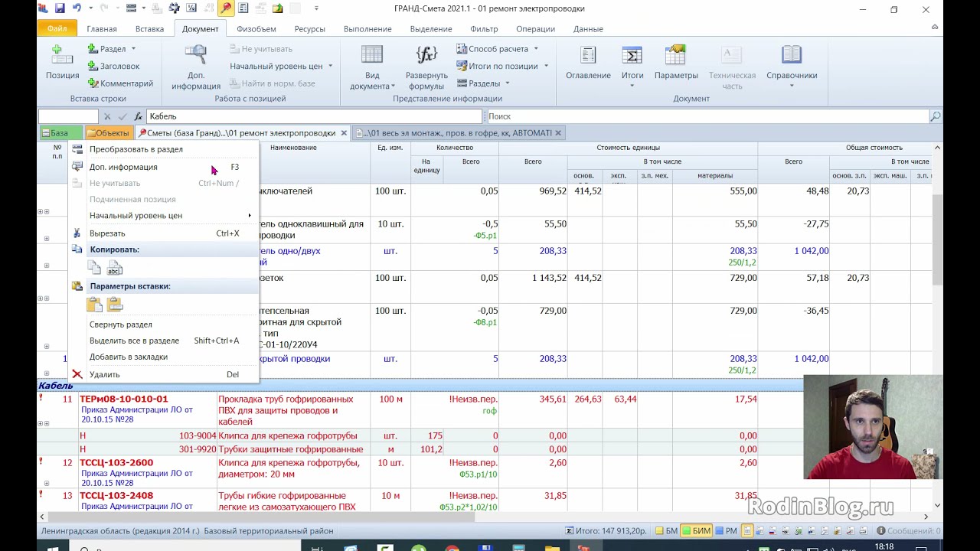Viewport: 980px width, 551px height.
Task: Toggle БМ calculation mode in status bar
Action: (666, 530)
